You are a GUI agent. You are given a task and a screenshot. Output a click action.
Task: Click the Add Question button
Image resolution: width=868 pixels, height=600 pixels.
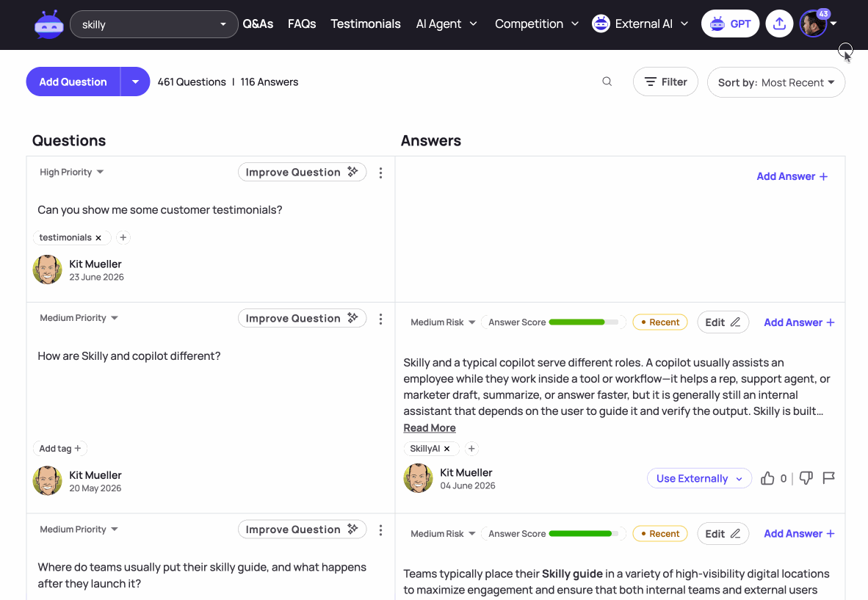coord(73,82)
